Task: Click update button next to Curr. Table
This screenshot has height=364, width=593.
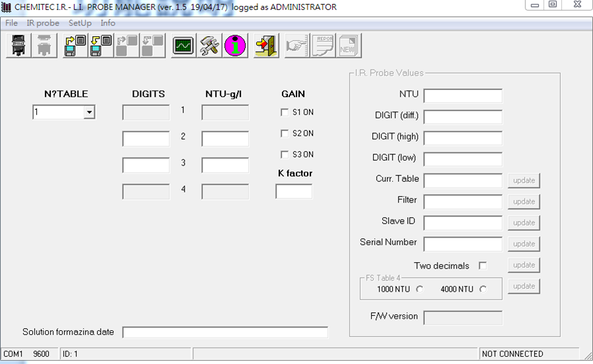Action: click(524, 181)
